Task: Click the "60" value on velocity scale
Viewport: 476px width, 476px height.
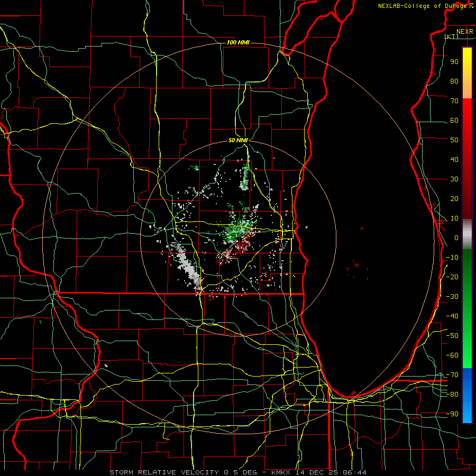Action: (x=454, y=121)
